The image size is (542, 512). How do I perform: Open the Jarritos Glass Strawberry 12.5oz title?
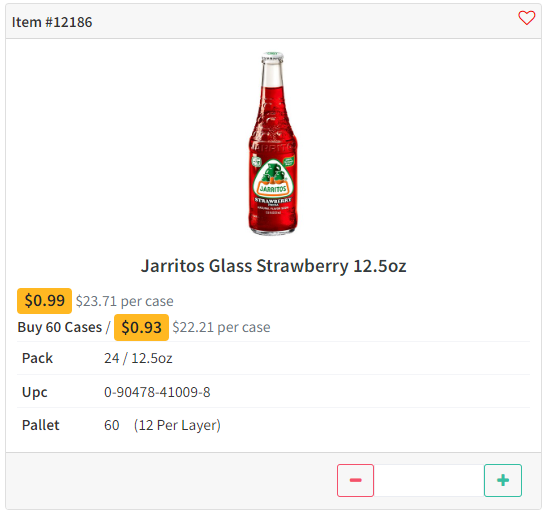point(273,266)
